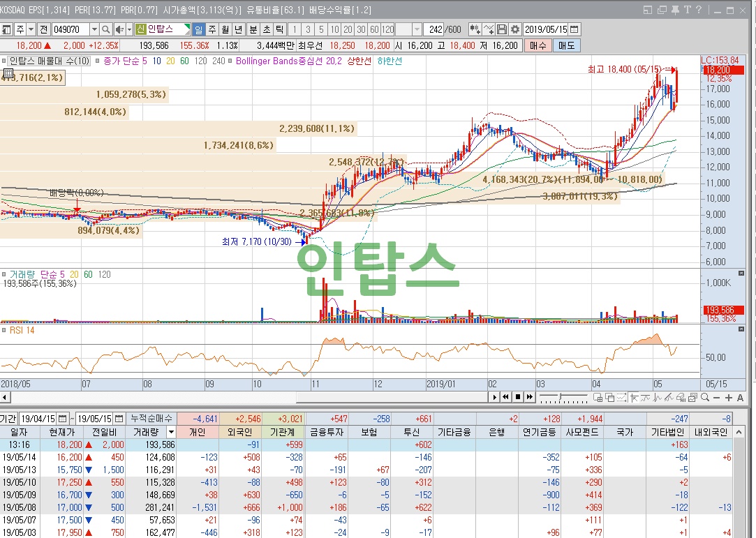Click the 기간 period button
Screen dimensions: 756x538
(x=8, y=419)
